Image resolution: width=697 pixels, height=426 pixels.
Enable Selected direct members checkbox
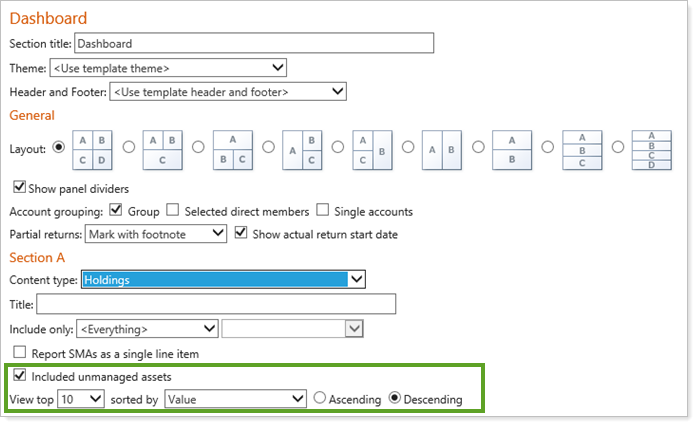tap(173, 211)
